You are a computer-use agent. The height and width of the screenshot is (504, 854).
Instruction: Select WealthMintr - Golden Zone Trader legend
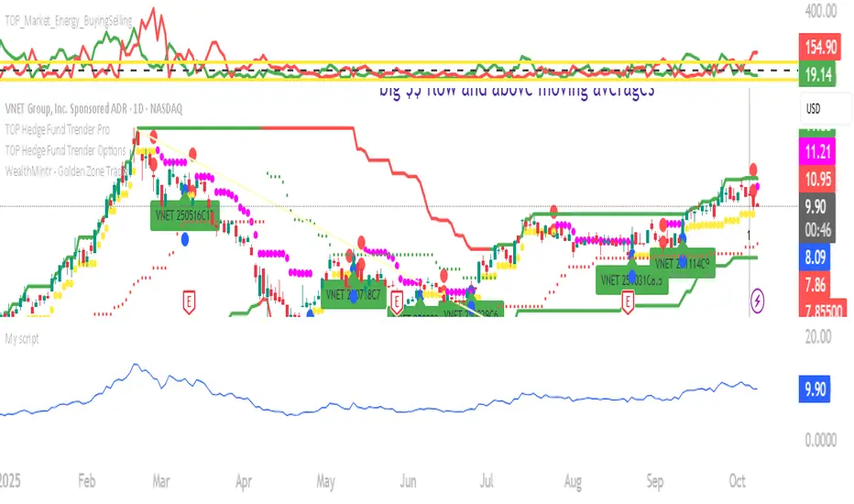click(x=65, y=170)
